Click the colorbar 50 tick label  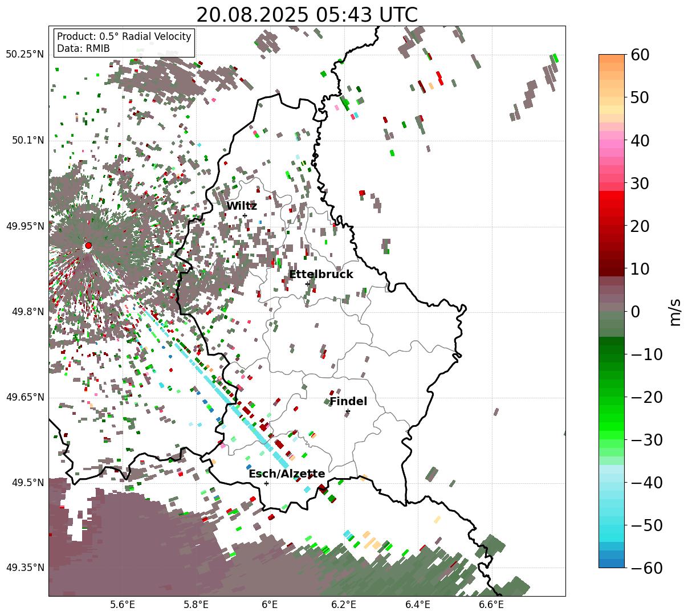[x=640, y=97]
